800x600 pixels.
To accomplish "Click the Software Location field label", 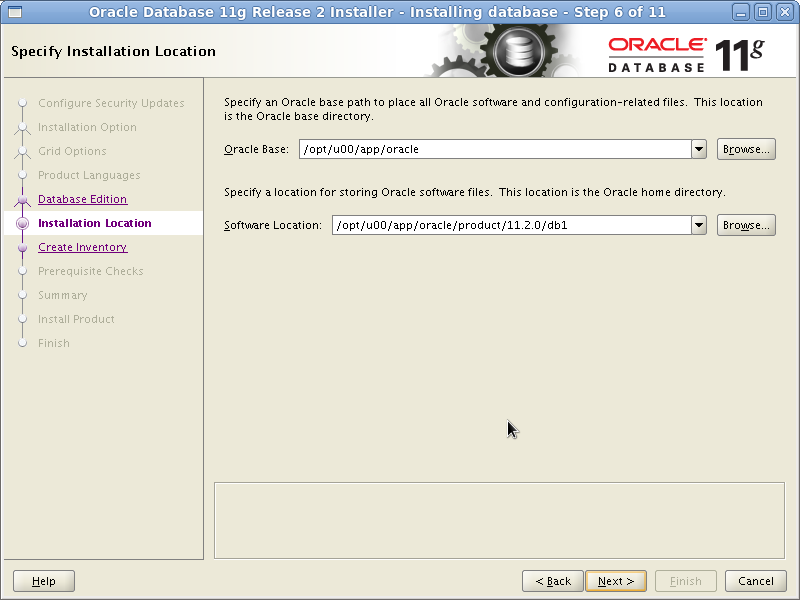I will point(273,225).
